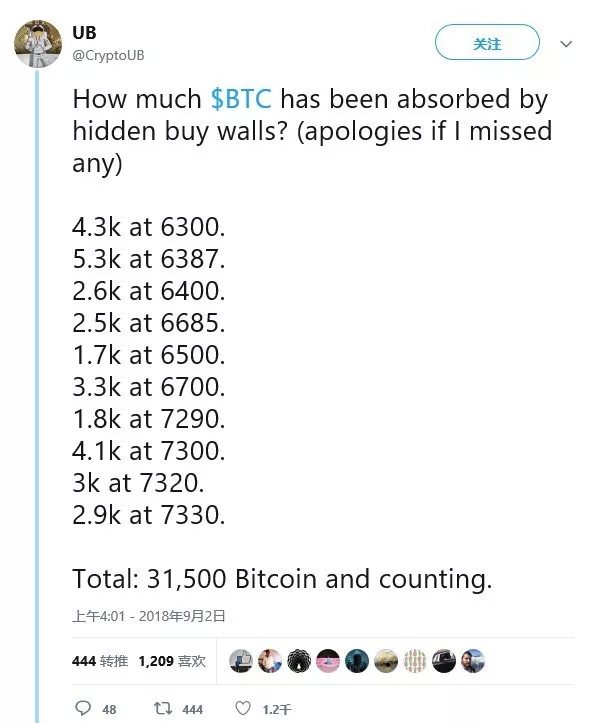Image resolution: width=607 pixels, height=723 pixels.
Task: View list of 444 转推 retweets
Action: pyautogui.click(x=100, y=661)
